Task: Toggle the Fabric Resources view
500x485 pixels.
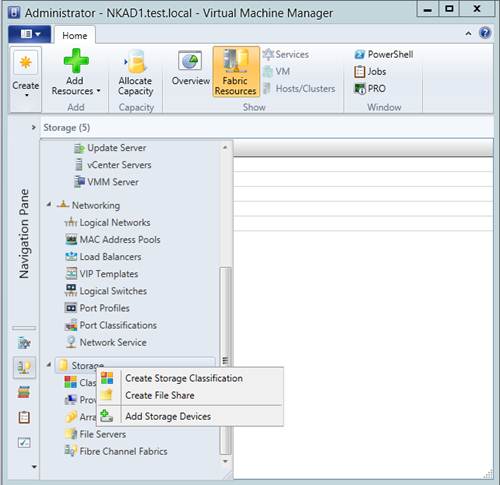Action: (236, 72)
